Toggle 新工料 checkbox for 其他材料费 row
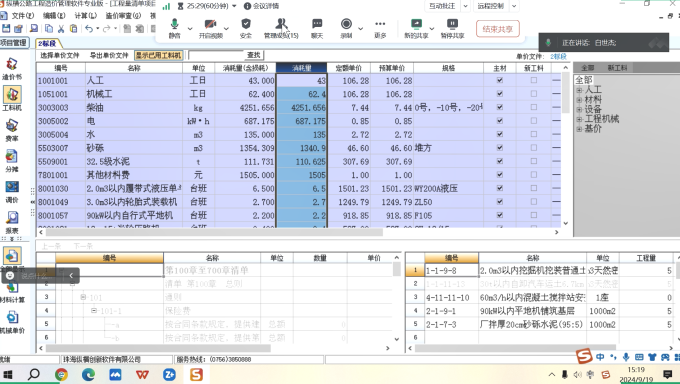 pos(533,174)
